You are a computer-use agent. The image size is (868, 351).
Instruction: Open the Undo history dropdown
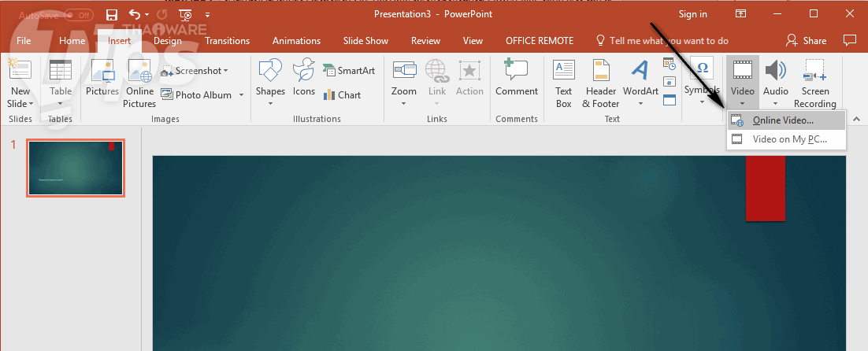(147, 16)
